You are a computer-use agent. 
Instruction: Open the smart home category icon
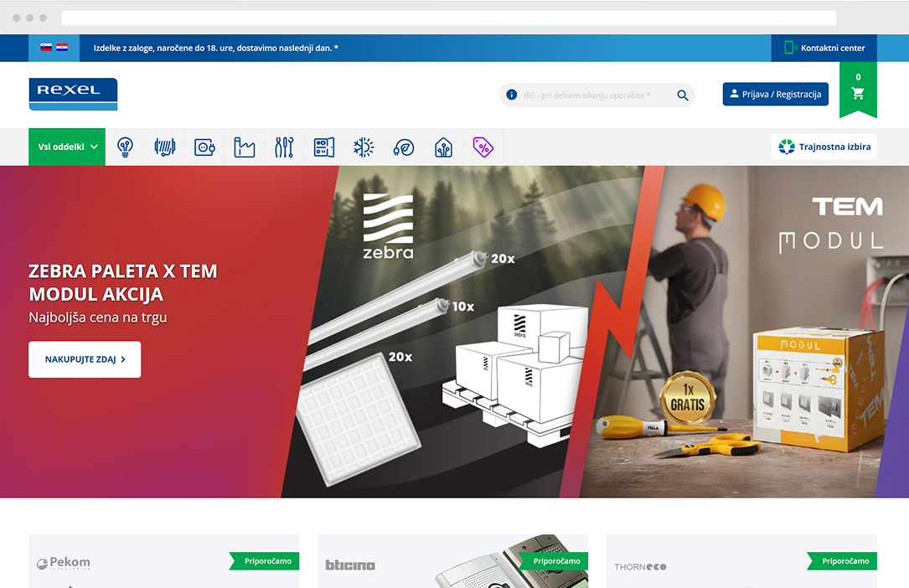pos(443,147)
